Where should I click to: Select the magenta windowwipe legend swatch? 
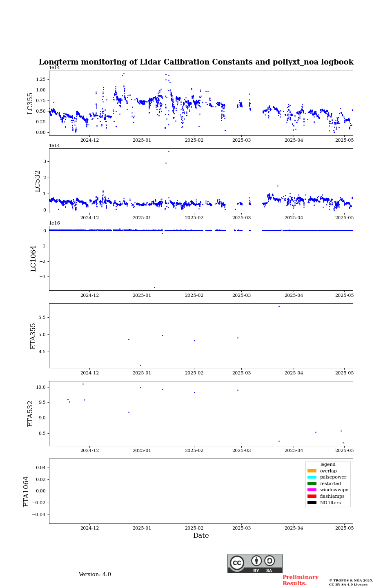click(x=312, y=490)
